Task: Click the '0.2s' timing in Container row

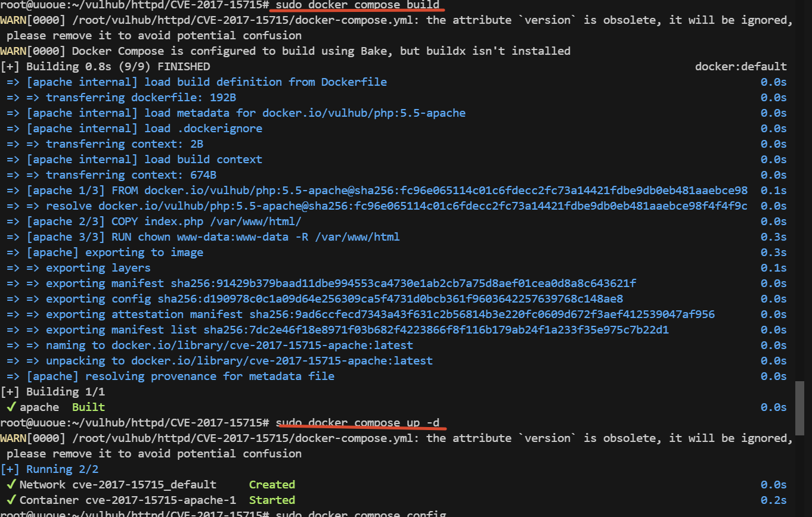Action: [x=774, y=500]
